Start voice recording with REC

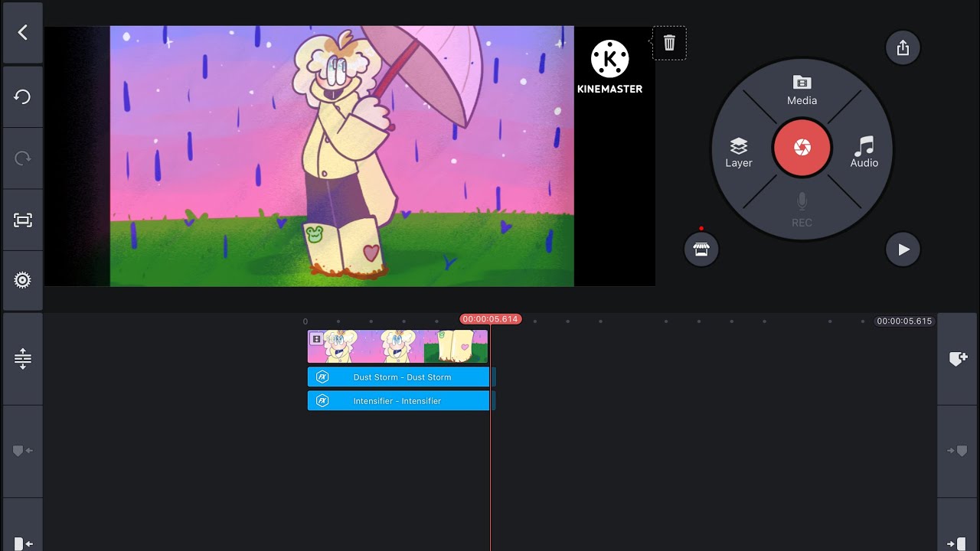(x=802, y=210)
